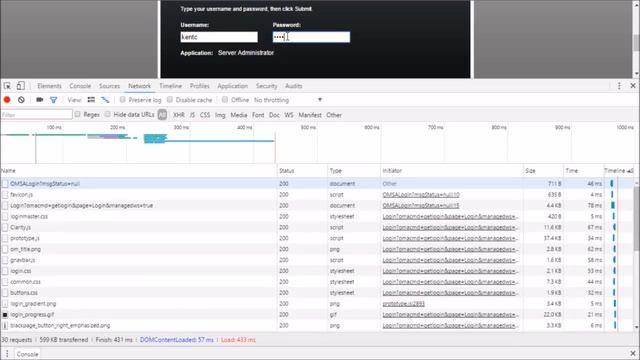Open the Application tab
Viewport: 640px width, 360px height.
point(233,86)
